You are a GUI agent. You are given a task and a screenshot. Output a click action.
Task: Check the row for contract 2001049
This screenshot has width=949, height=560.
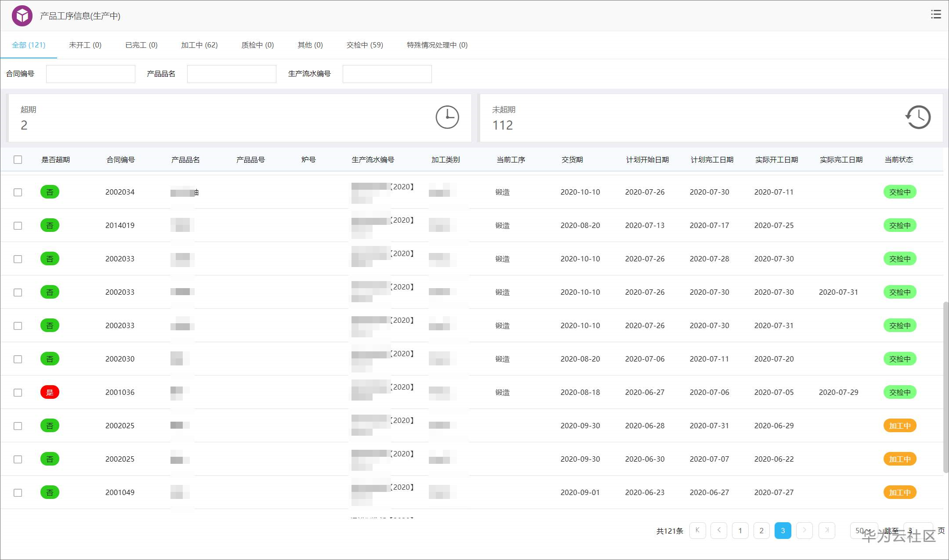(18, 492)
